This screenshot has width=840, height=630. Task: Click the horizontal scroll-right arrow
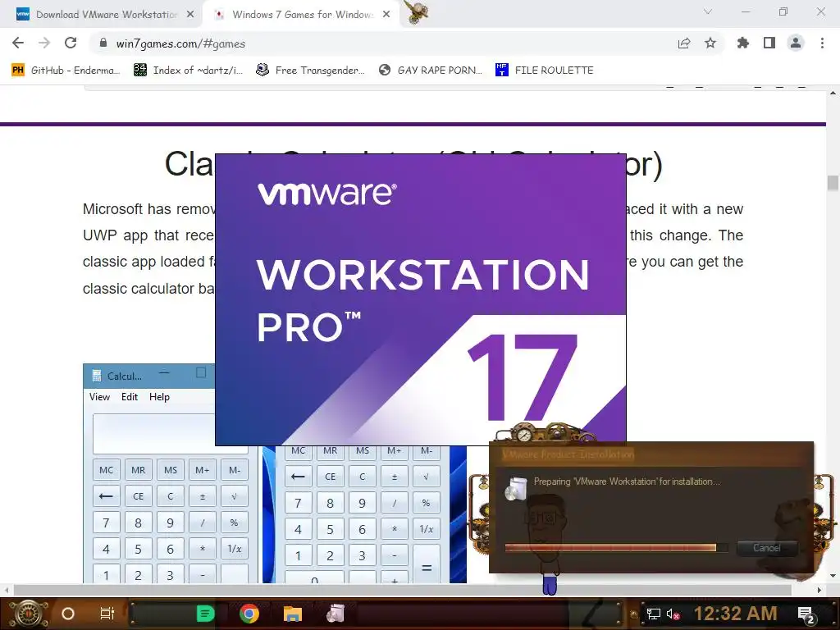819,590
